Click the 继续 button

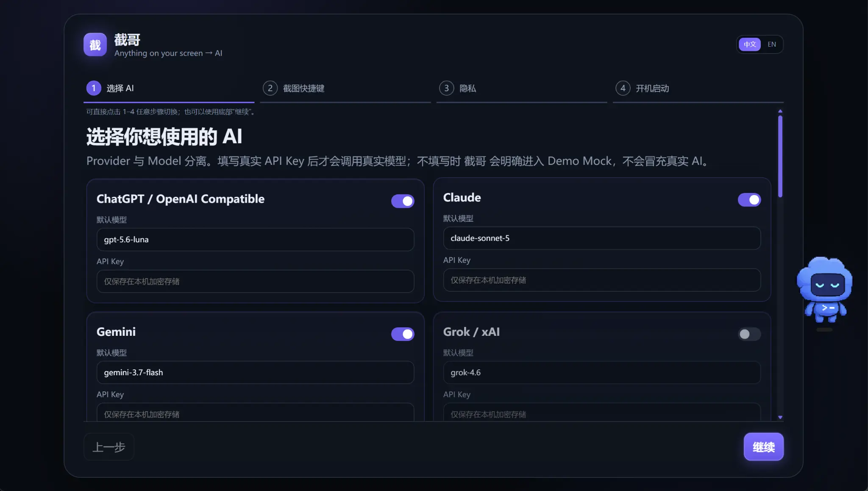point(764,447)
